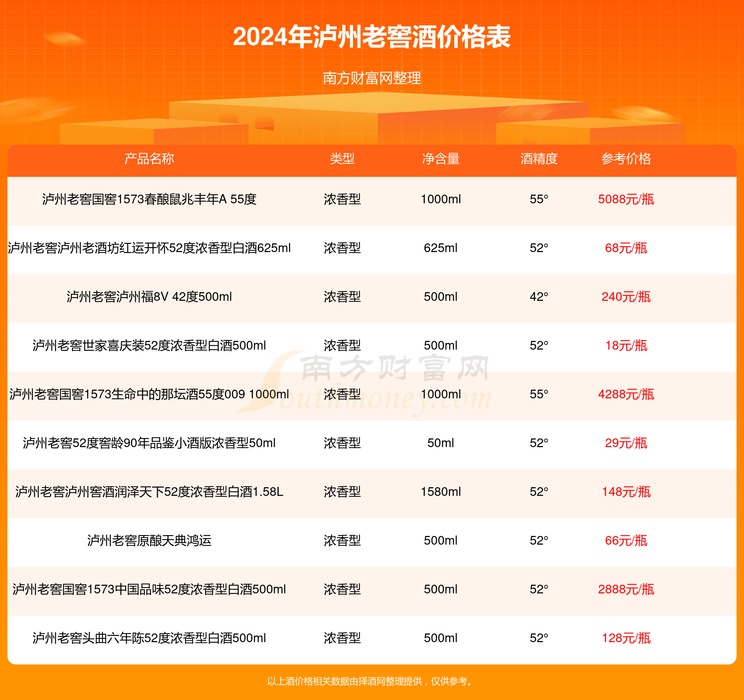Click the 5088元/瓶 price
The width and height of the screenshot is (744, 700).
tap(626, 199)
